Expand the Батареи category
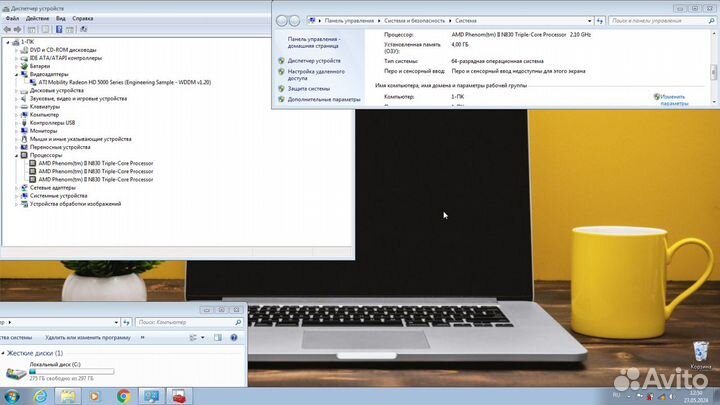 click(x=16, y=66)
